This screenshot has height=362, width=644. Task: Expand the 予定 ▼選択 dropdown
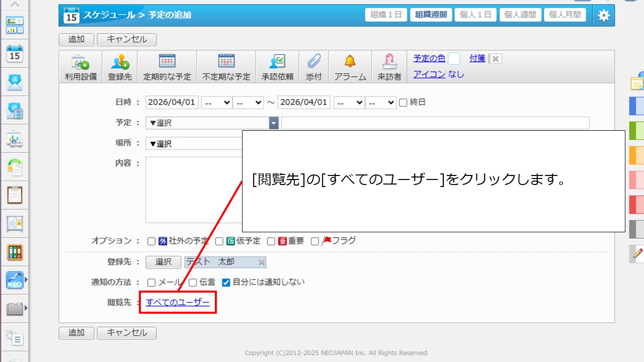(273, 123)
